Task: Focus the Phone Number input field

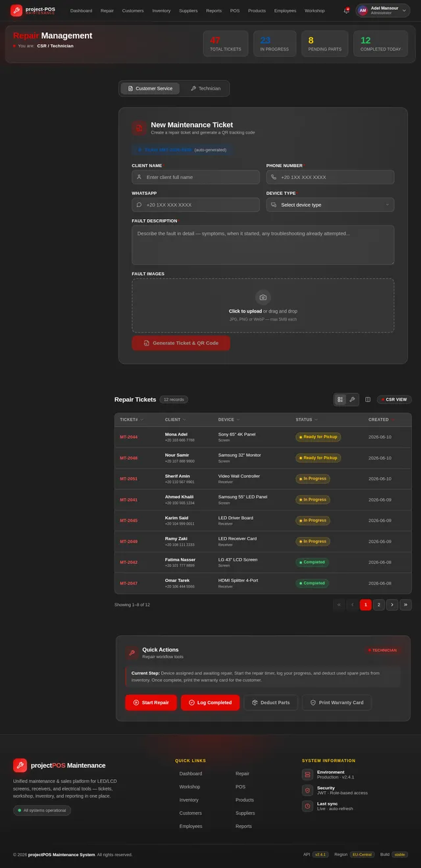Action: tap(330, 177)
